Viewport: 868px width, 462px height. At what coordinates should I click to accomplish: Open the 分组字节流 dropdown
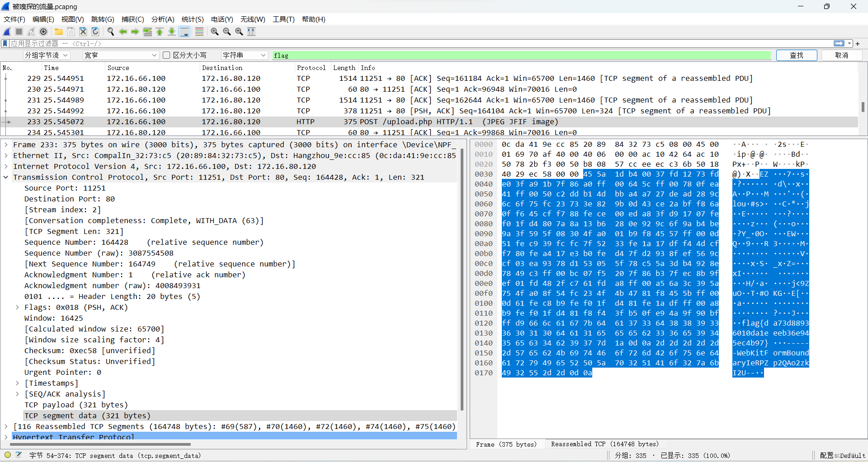(46, 55)
